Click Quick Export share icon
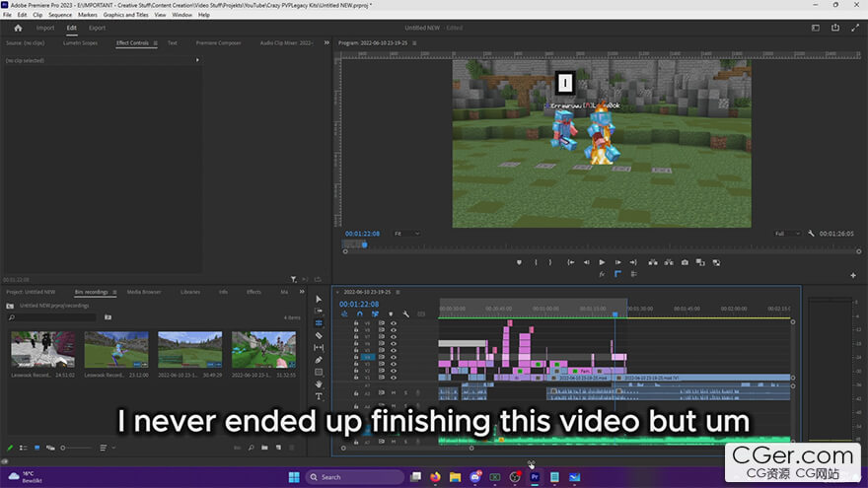868x488 pixels. [835, 28]
